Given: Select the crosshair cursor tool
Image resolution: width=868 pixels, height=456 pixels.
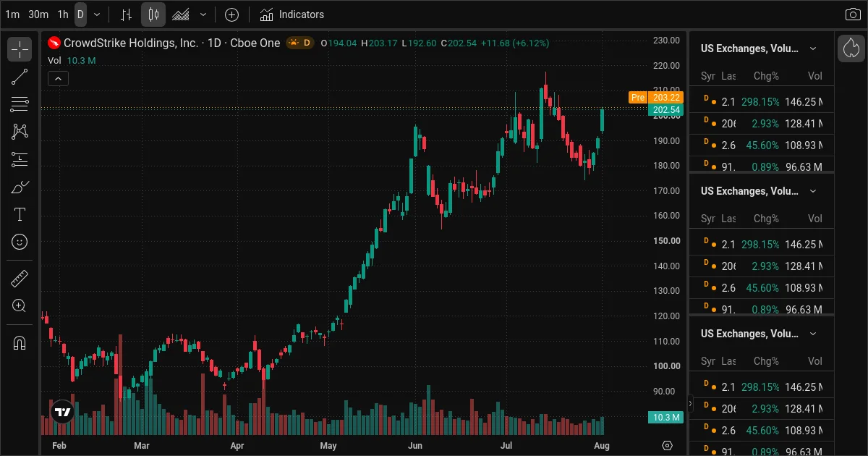Looking at the screenshot, I should pyautogui.click(x=20, y=49).
